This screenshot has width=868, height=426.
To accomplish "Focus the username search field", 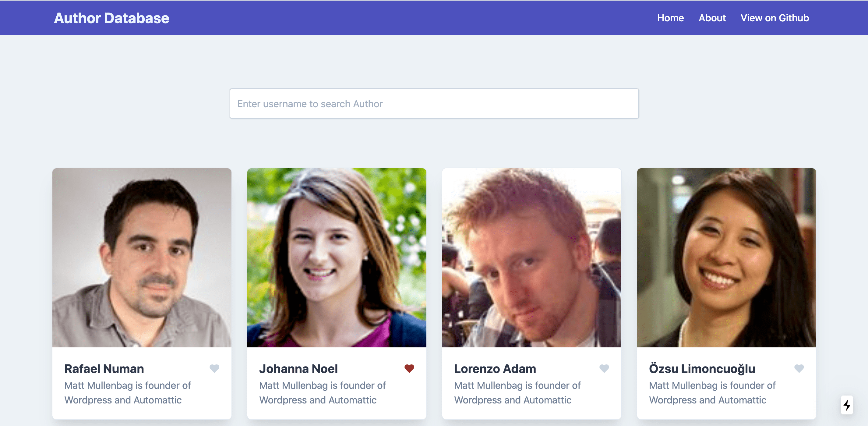I will (434, 104).
